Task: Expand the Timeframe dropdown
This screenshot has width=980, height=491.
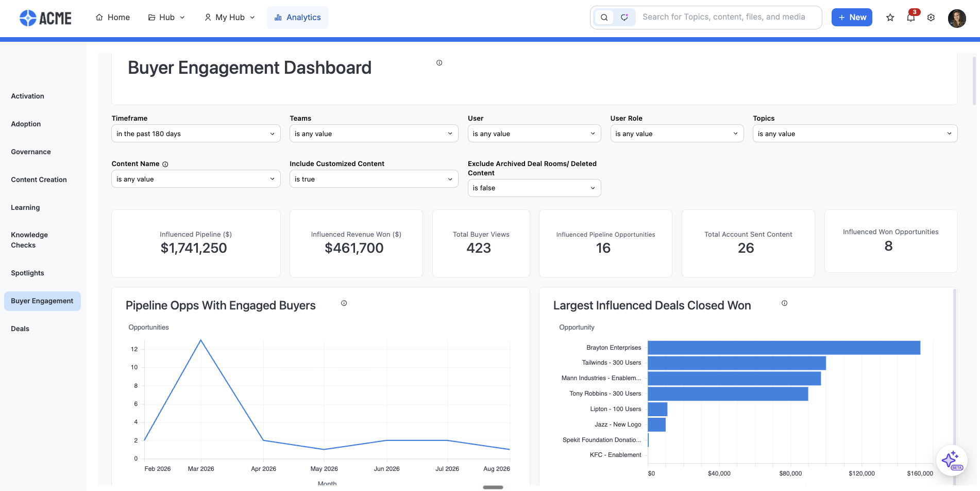Action: (196, 134)
